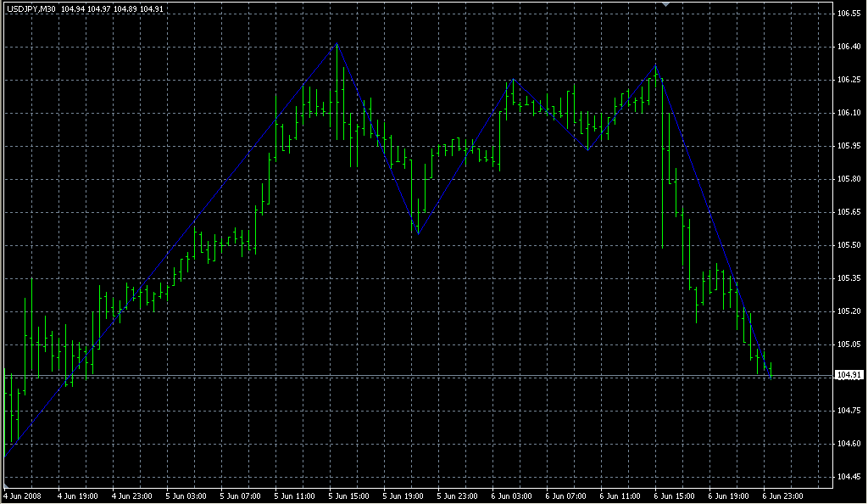Click the 105.50 price axis label
Viewport: 868px width, 504px height.
[x=848, y=245]
